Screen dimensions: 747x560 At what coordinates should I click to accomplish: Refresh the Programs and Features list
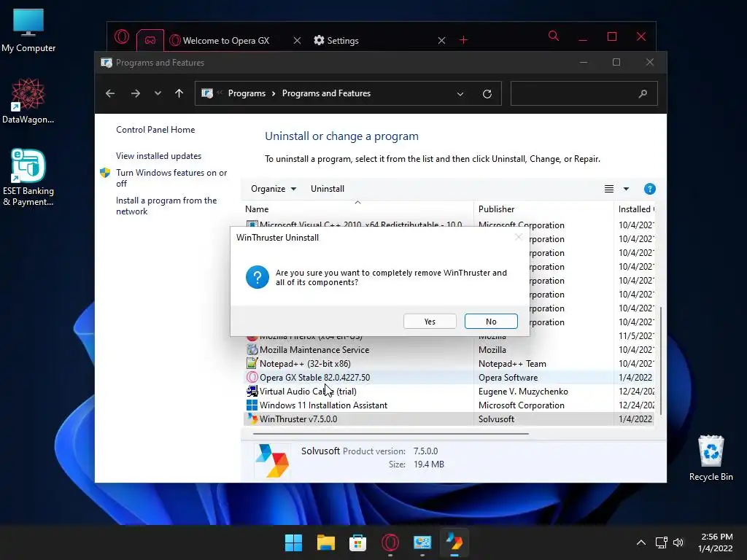point(487,94)
